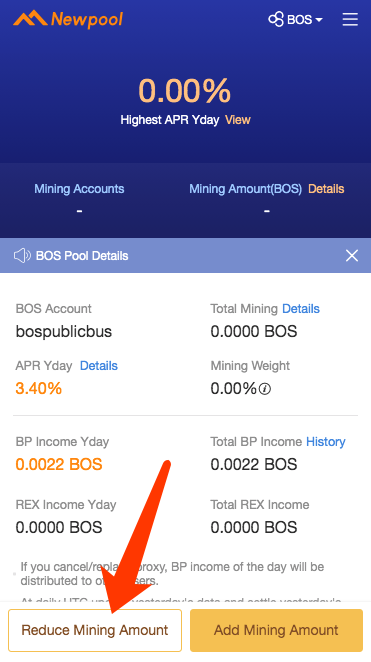Click the orange 0.0022 BOS income value
The height and width of the screenshot is (662, 371).
pos(59,464)
